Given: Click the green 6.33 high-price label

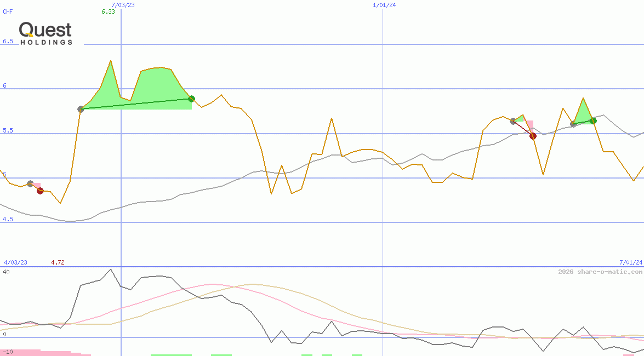Looking at the screenshot, I should (107, 11).
